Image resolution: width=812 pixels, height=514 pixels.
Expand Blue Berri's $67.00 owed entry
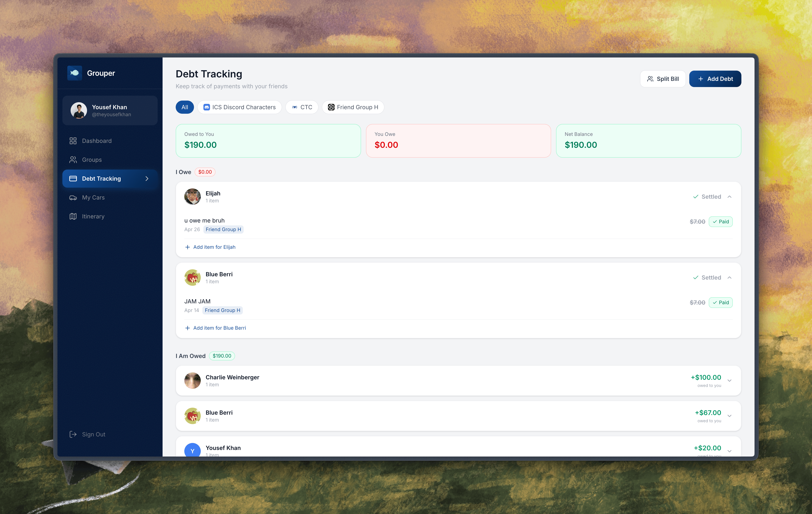(x=729, y=416)
